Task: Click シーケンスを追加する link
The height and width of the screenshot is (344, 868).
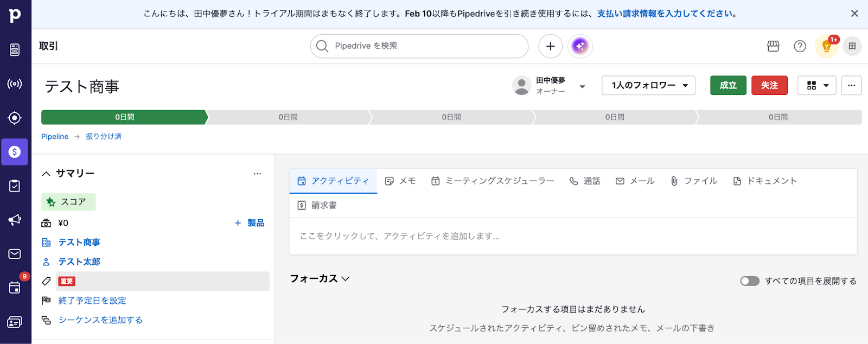Action: click(100, 320)
